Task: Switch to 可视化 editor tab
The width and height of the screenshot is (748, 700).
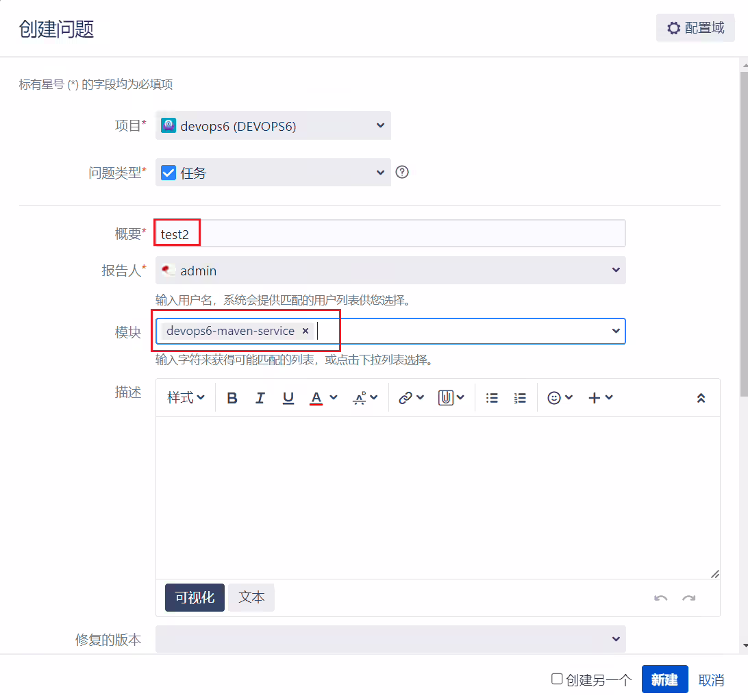Action: [195, 597]
